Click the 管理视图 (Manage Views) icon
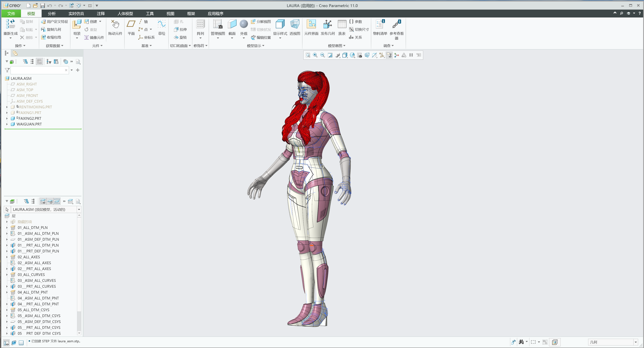The height and width of the screenshot is (348, 644). click(217, 28)
